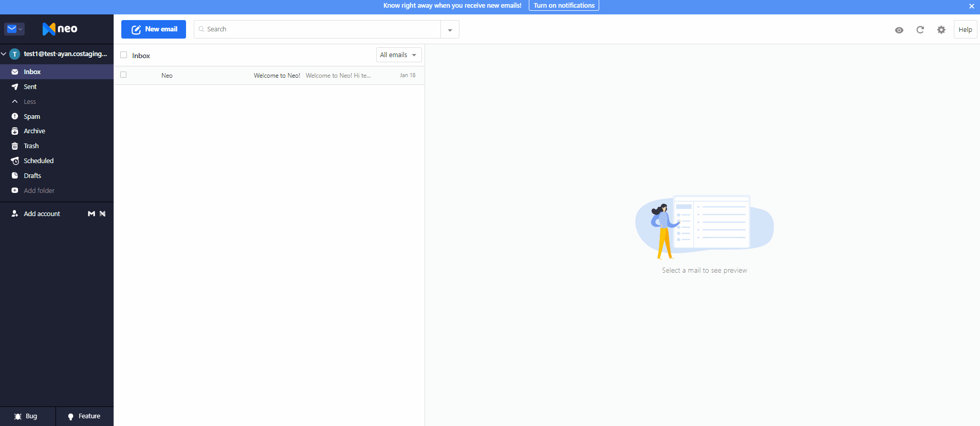Compose with the New email button
This screenshot has width=980, height=426.
(154, 29)
